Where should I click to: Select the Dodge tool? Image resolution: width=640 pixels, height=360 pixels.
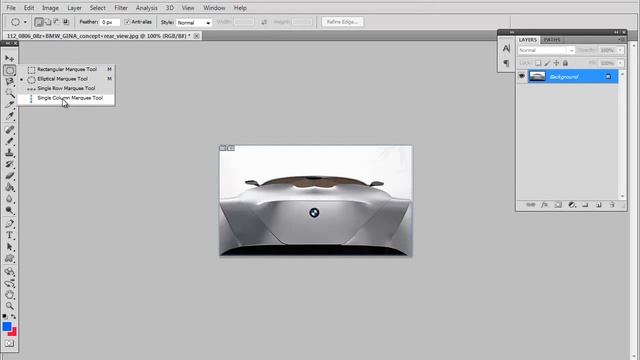(9, 210)
